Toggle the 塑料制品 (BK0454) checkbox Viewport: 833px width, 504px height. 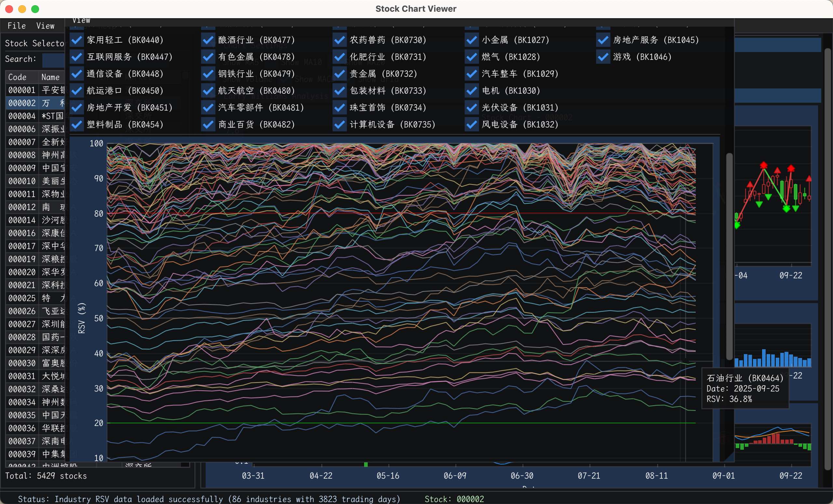tap(77, 124)
